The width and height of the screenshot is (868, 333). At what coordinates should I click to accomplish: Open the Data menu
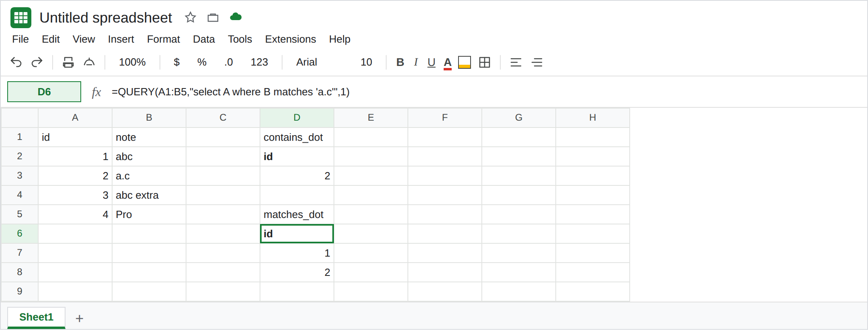tap(204, 39)
